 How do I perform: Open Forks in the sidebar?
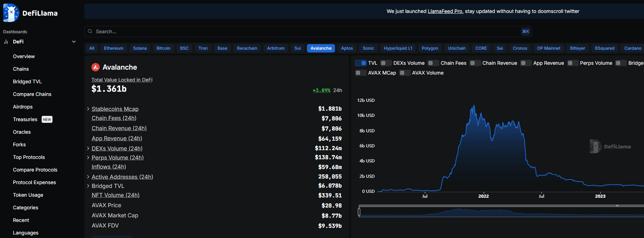(x=19, y=145)
